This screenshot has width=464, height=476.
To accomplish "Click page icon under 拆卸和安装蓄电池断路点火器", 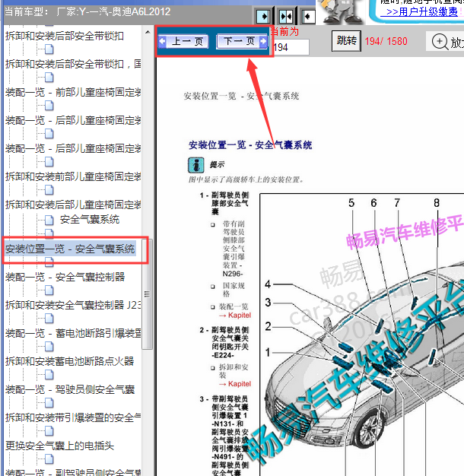I will pyautogui.click(x=49, y=375).
